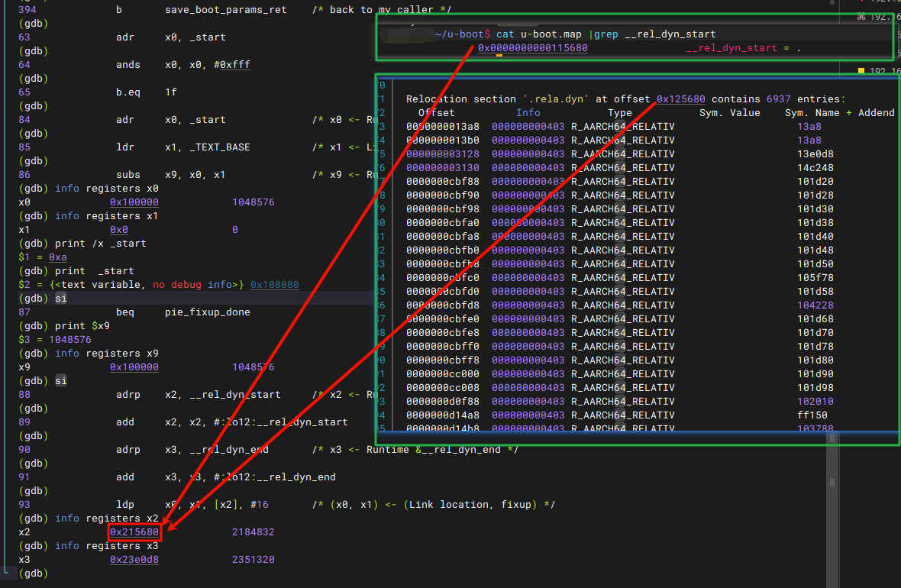Click the highlighted 0x215680 address for x2
Viewport: 901px width, 588px height.
134,532
